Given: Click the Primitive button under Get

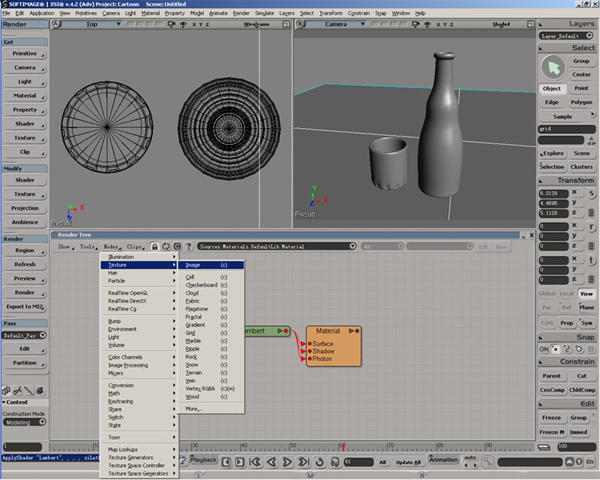Looking at the screenshot, I should coord(25,54).
